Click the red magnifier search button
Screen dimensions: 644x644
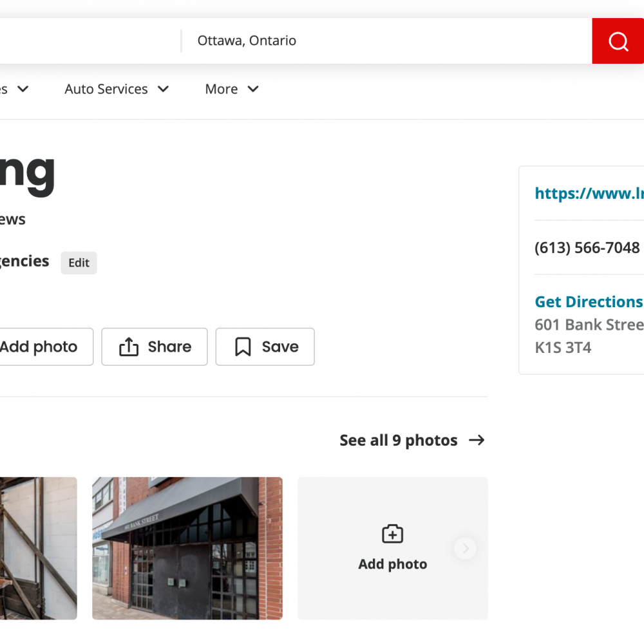coord(618,41)
